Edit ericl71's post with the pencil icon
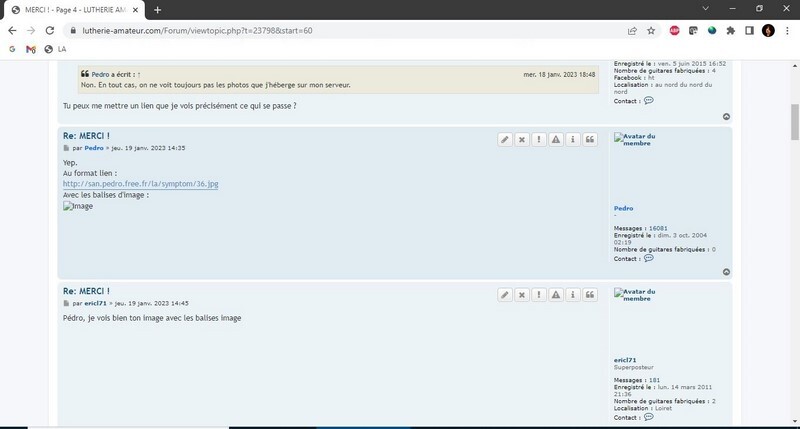The height and width of the screenshot is (429, 800). tap(505, 294)
